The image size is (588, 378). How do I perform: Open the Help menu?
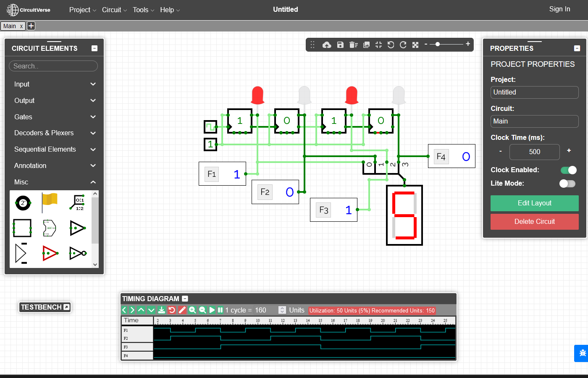[x=170, y=10]
